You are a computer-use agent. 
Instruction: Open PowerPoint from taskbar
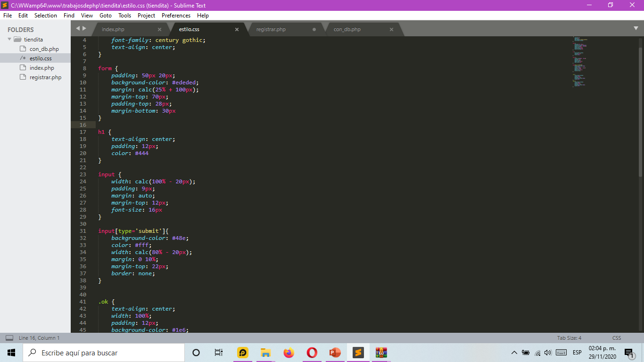pos(335,353)
